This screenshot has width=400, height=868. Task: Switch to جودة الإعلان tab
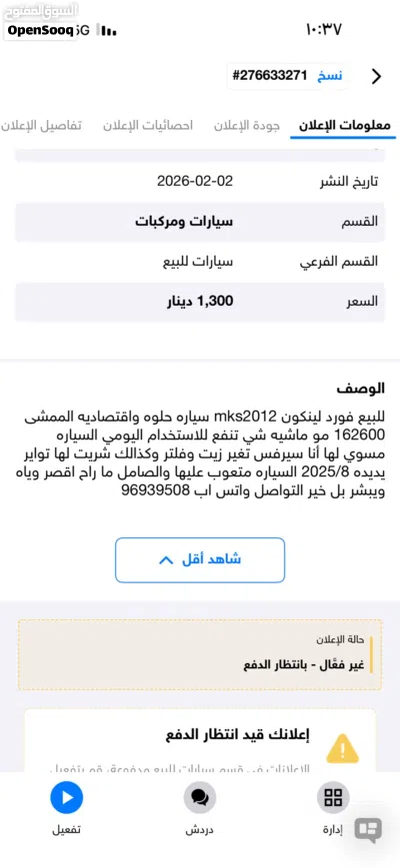(247, 125)
